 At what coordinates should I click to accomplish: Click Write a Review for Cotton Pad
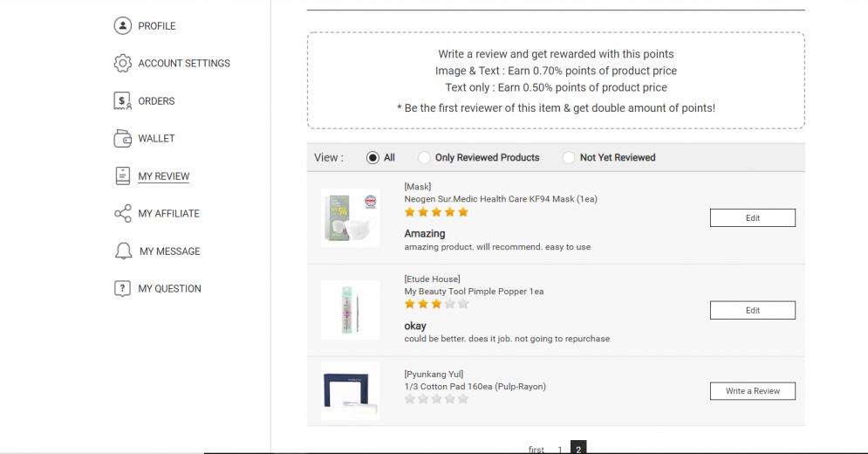752,391
